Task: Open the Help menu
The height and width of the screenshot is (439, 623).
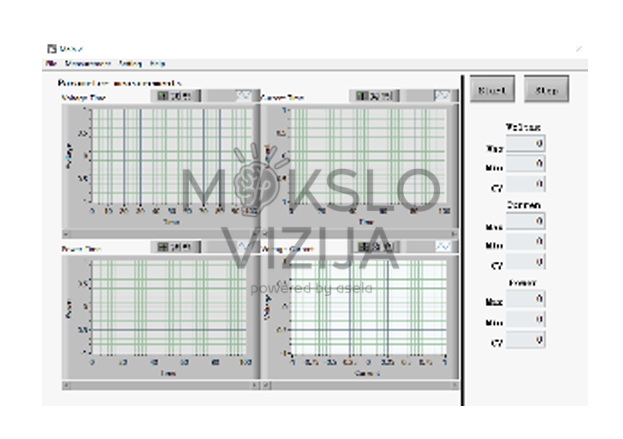Action: [x=158, y=63]
